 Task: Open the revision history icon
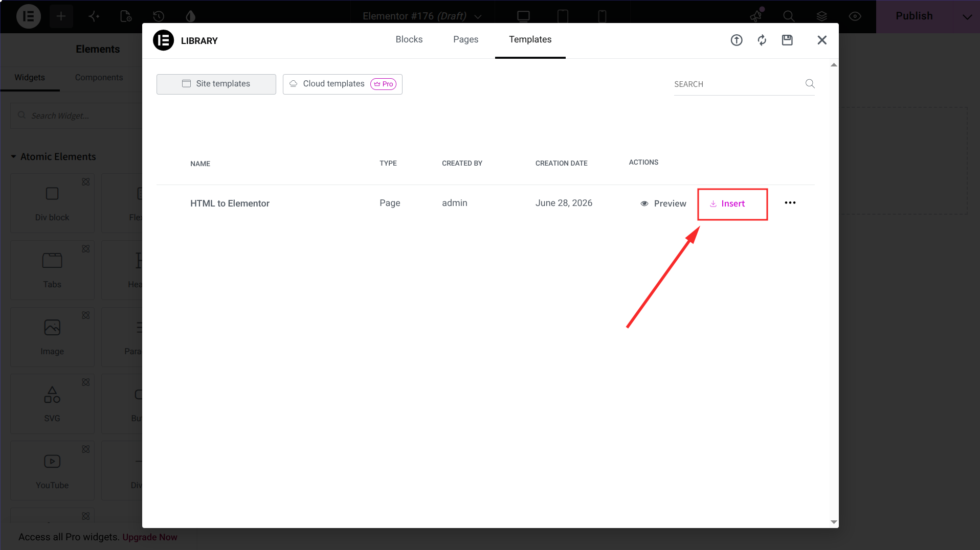coord(159,16)
